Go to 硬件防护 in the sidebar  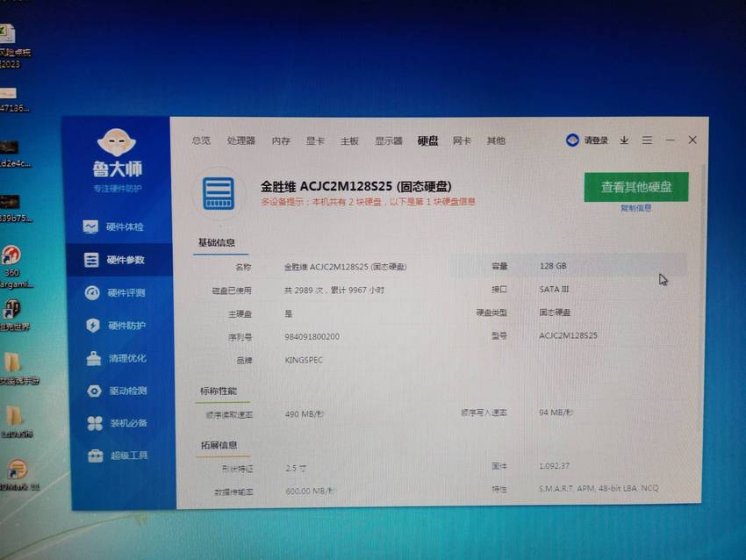click(x=116, y=326)
